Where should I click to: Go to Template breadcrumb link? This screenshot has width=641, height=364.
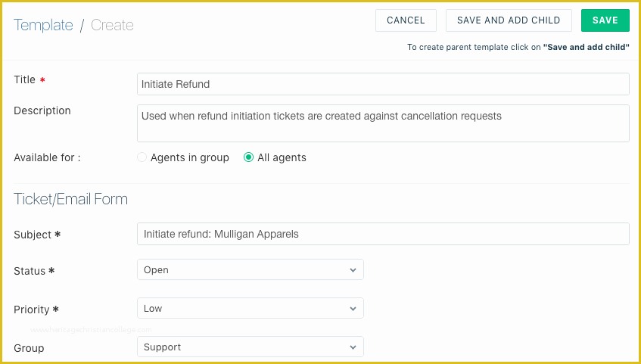43,25
